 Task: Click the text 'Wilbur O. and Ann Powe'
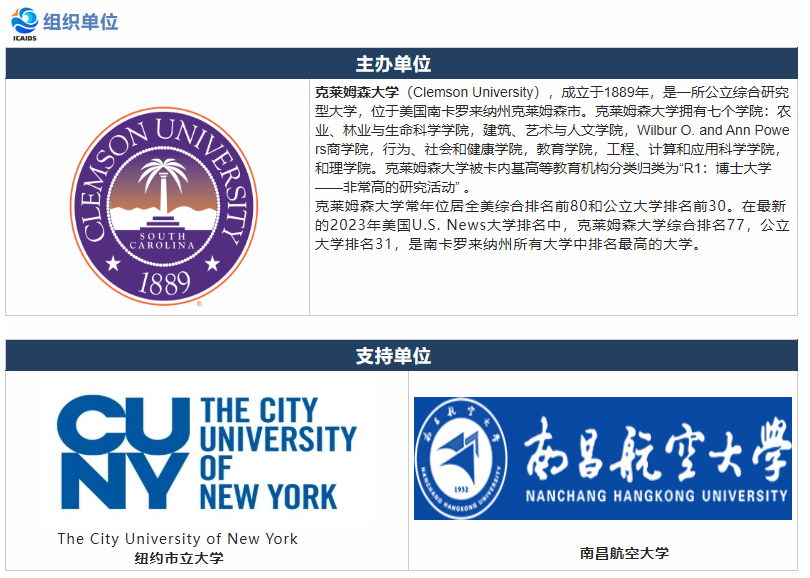713,130
